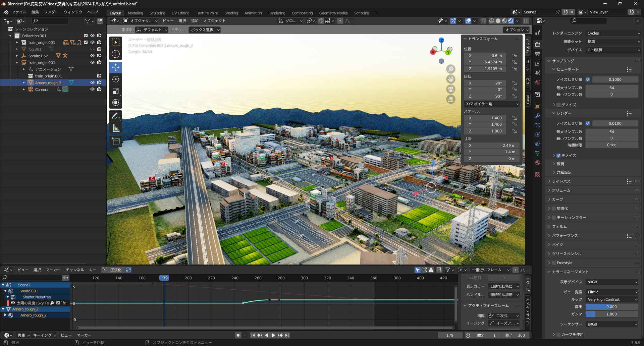Image resolution: width=644 pixels, height=346 pixels.
Task: Click the current frame 179 field
Action: point(450,335)
